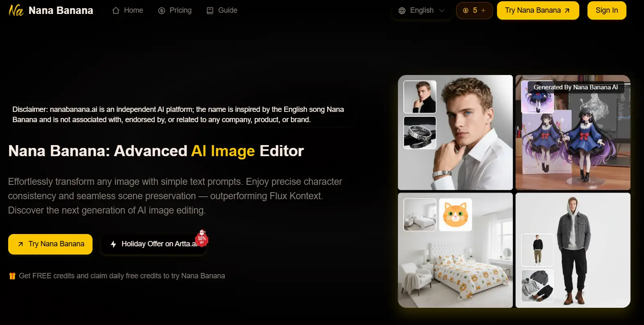Select the orange cat face thumbnail
The width and height of the screenshot is (644, 325).
pos(455,215)
